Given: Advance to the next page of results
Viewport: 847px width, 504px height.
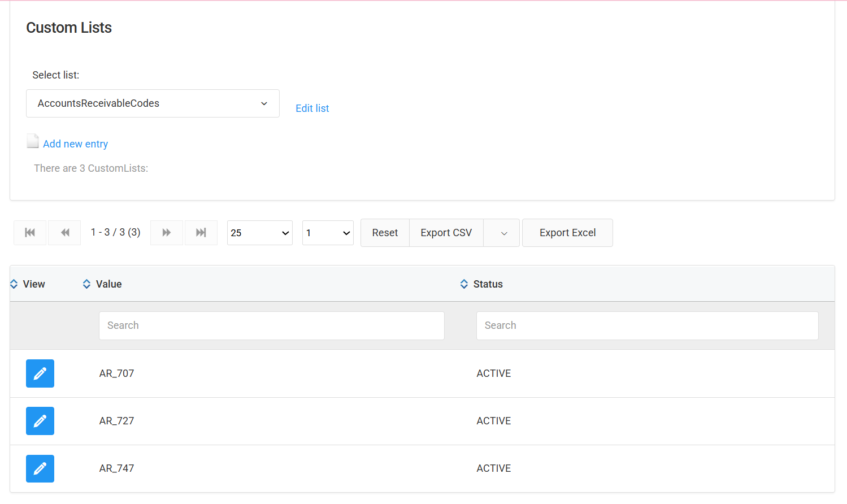Looking at the screenshot, I should click(167, 233).
